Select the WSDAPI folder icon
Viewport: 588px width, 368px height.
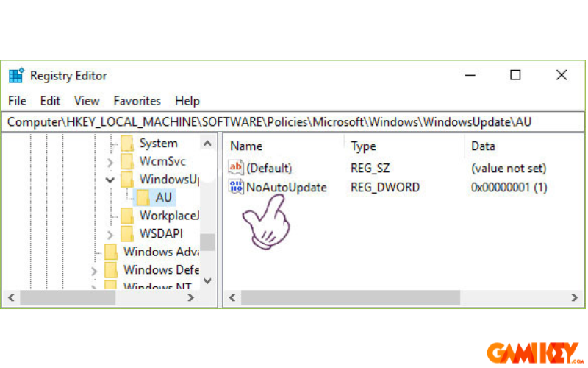pyautogui.click(x=127, y=233)
